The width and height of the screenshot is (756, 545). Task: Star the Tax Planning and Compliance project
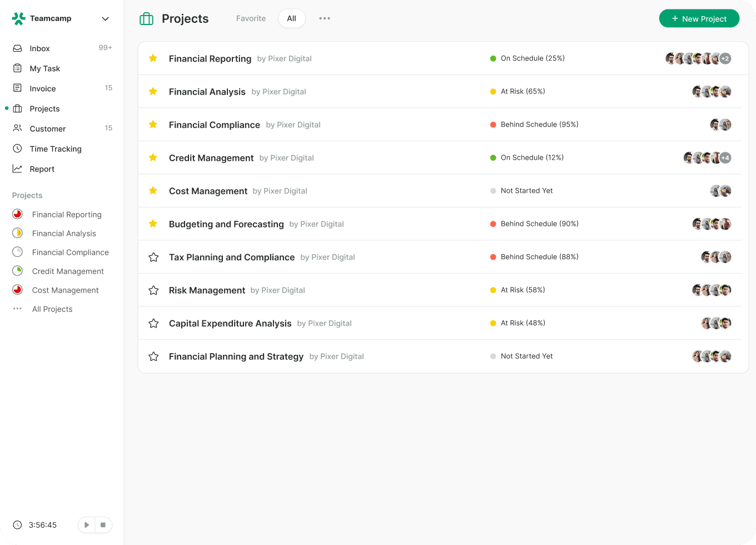153,257
